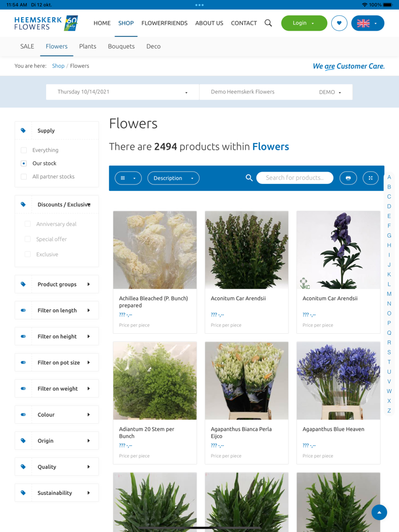399x532 pixels.
Task: Open the Adiantum 20 Stem per Bunch title
Action: pos(146,432)
